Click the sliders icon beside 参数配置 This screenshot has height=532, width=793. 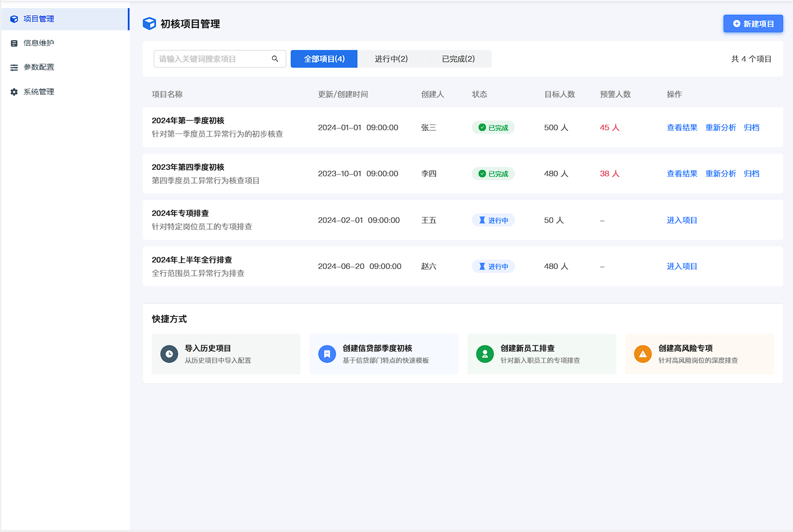click(x=14, y=68)
